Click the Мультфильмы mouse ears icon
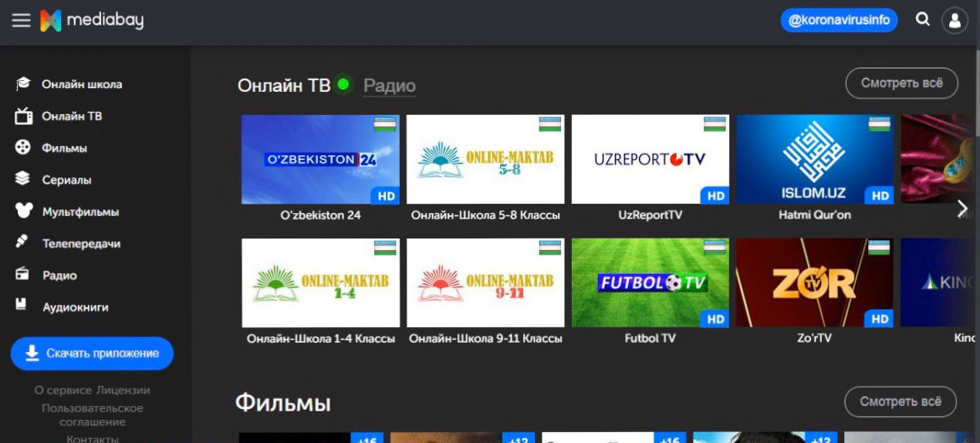This screenshot has height=443, width=980. (x=23, y=211)
